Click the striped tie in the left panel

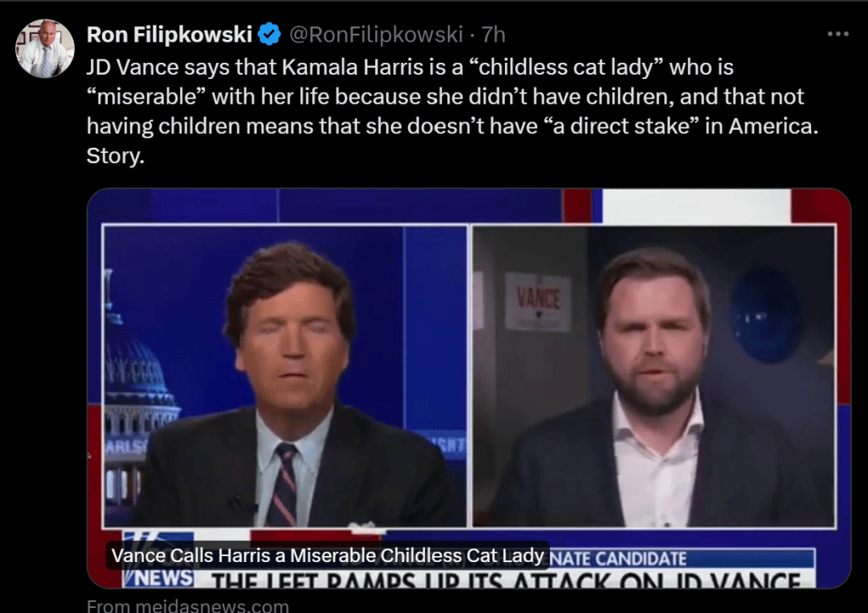coord(284,485)
